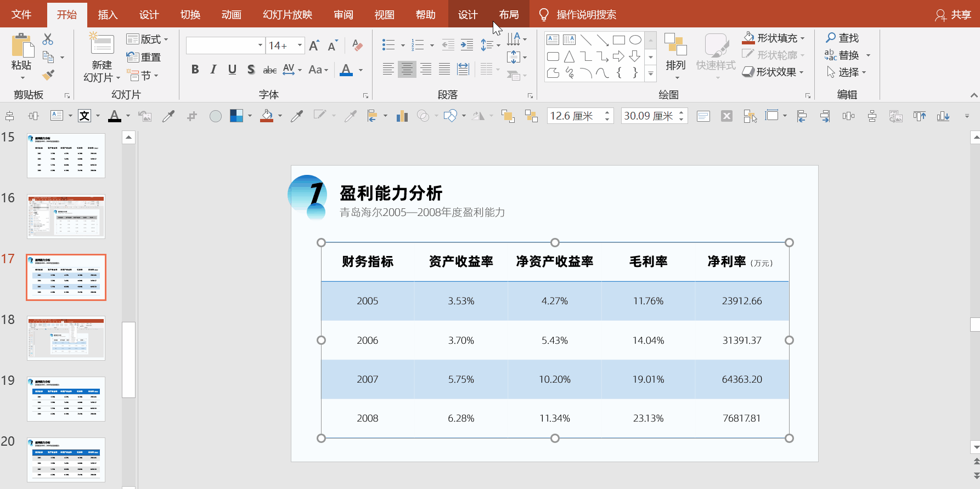Click the chart icon in quick toolbar
The width and height of the screenshot is (980, 489).
pos(402,116)
